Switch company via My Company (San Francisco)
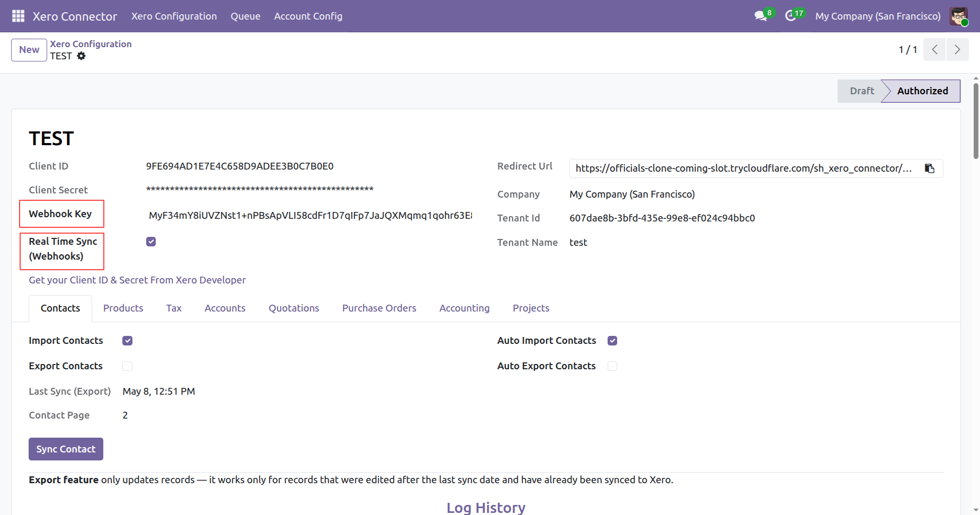980x515 pixels. click(x=878, y=16)
